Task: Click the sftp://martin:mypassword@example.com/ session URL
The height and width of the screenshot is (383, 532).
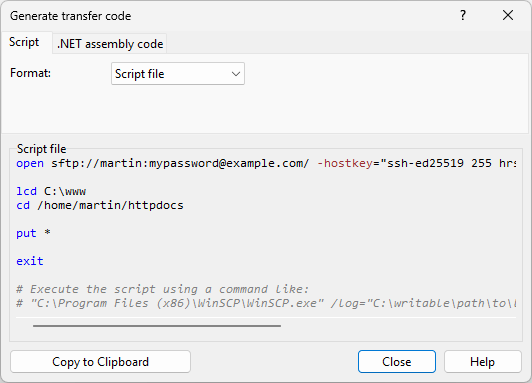Action: coord(180,164)
